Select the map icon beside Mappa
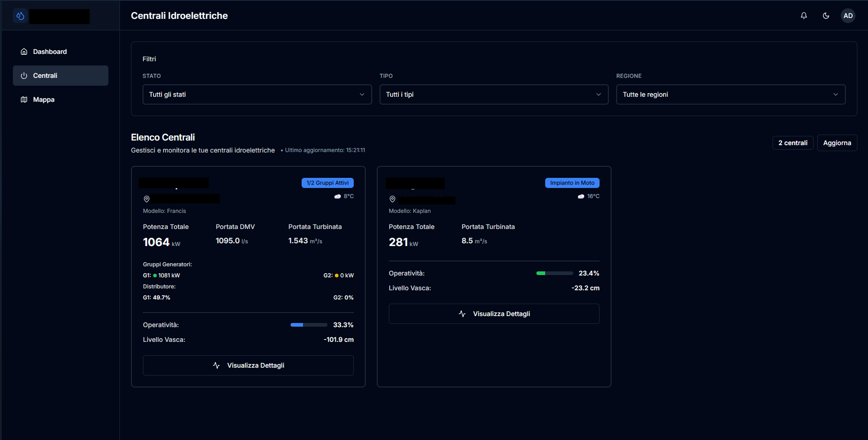 click(x=24, y=100)
